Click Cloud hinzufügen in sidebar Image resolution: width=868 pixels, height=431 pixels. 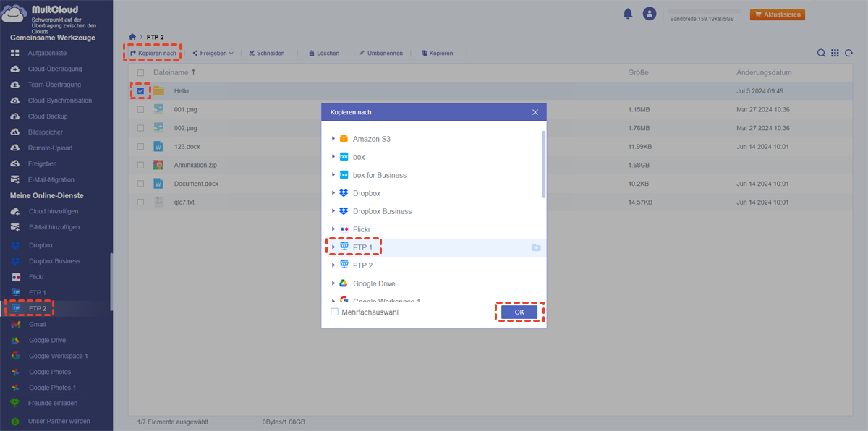click(54, 211)
